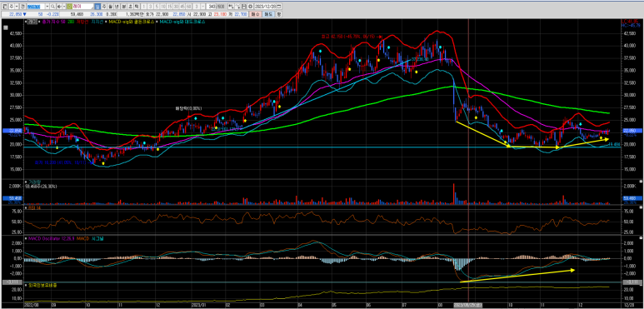Screen dimensions: 644x309
Task: Click the current price 22,850 in the quote row
Action: tap(15, 14)
